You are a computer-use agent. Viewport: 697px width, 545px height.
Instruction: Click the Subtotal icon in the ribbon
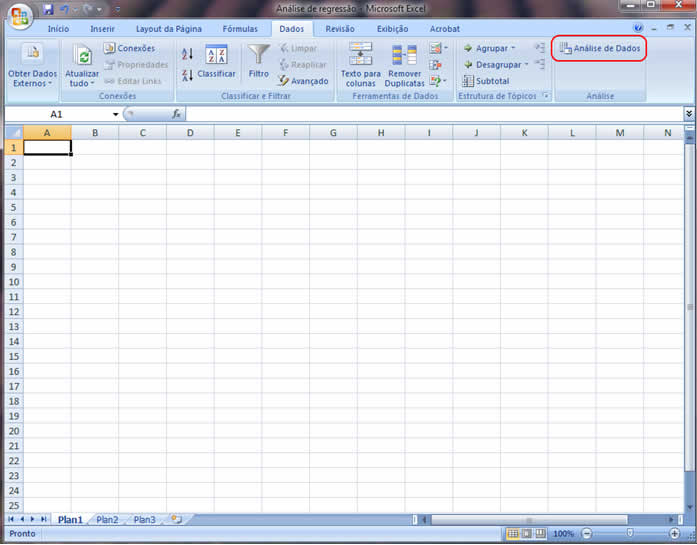pyautogui.click(x=468, y=81)
